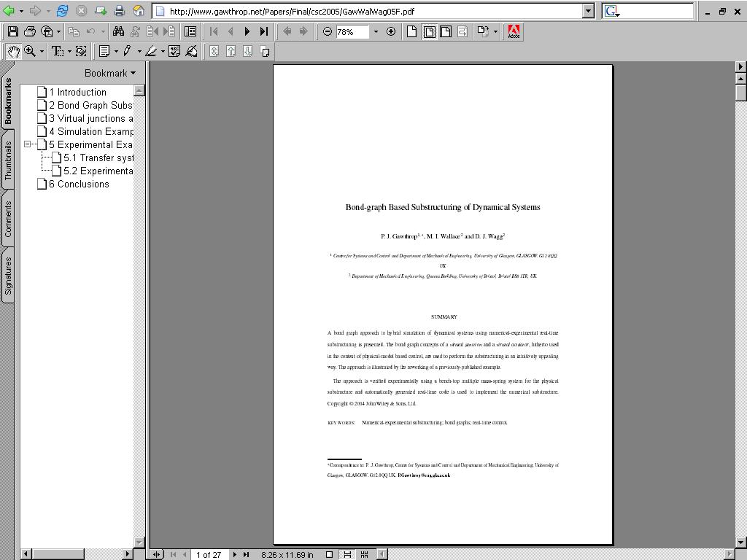Open the 5.2 Experimental bookmark
This screenshot has width=747, height=560.
click(98, 171)
